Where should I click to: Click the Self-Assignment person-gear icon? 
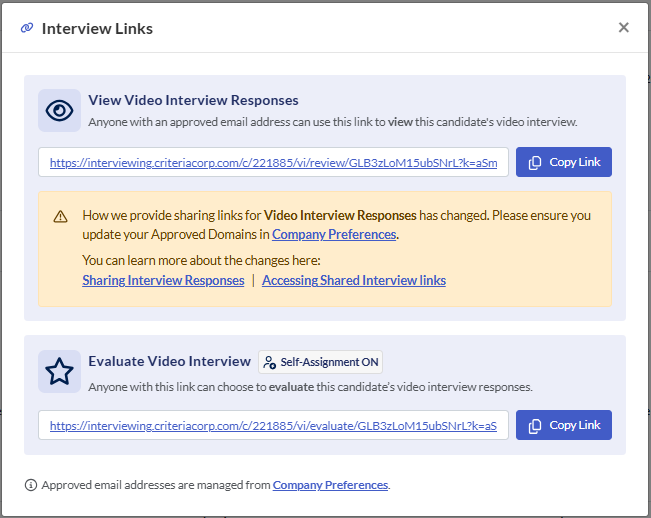[270, 362]
